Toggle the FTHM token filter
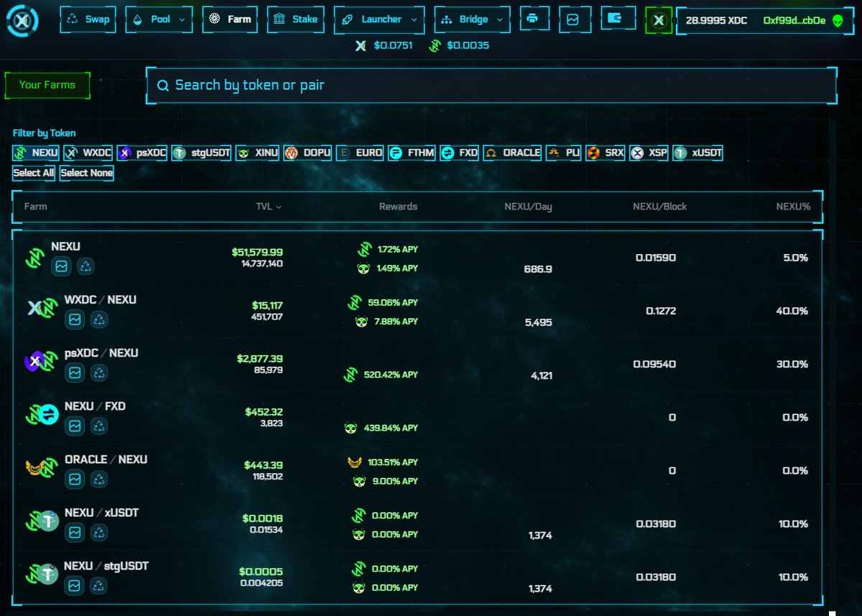 pyautogui.click(x=412, y=152)
